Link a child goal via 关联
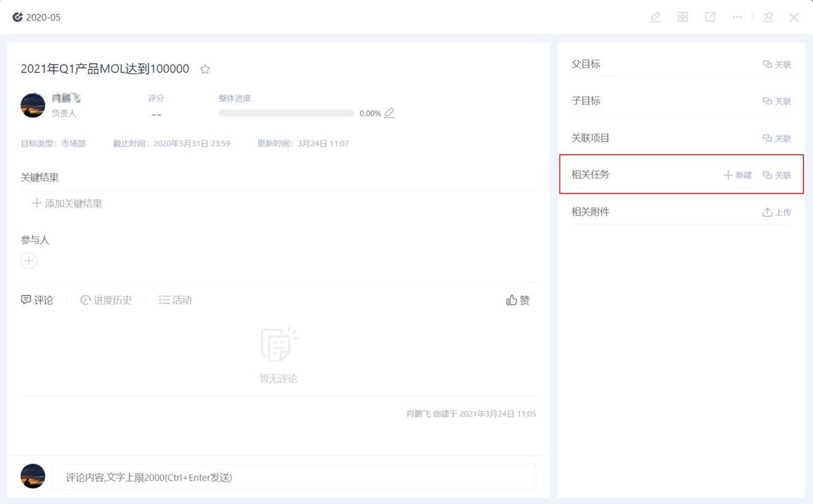The height and width of the screenshot is (504, 813). (x=777, y=101)
